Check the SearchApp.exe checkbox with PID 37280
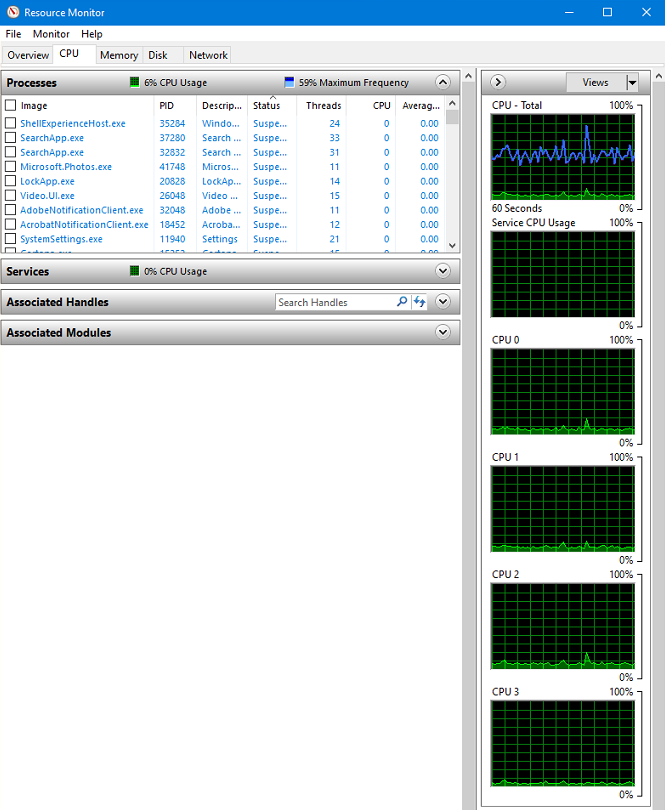The image size is (665, 810). coord(10,137)
